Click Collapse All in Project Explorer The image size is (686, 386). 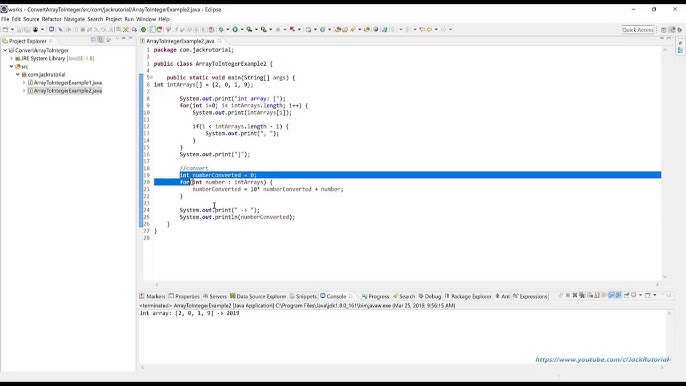click(93, 40)
